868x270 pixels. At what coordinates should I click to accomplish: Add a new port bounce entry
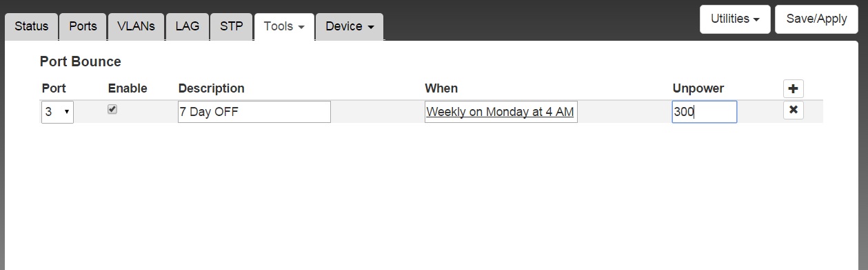(794, 88)
